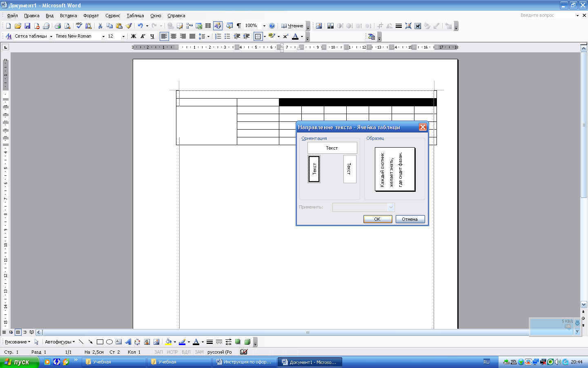
Task: Select the Oval drawing tool
Action: coord(109,342)
